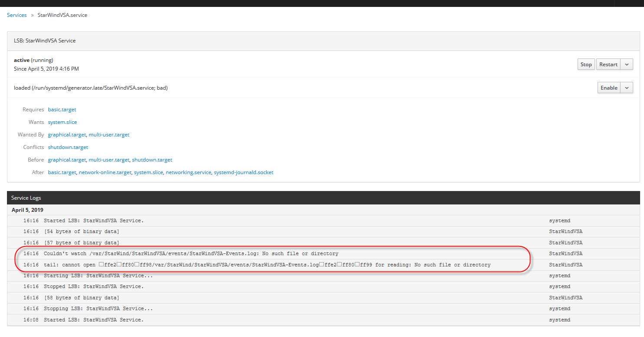Open graphical.target in the Wanted By row
This screenshot has width=644, height=337.
(67, 135)
